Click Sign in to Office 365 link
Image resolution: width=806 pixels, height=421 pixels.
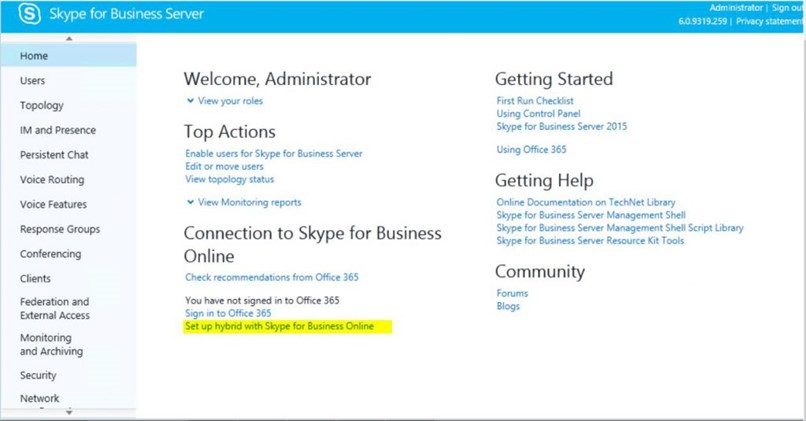pyautogui.click(x=228, y=313)
